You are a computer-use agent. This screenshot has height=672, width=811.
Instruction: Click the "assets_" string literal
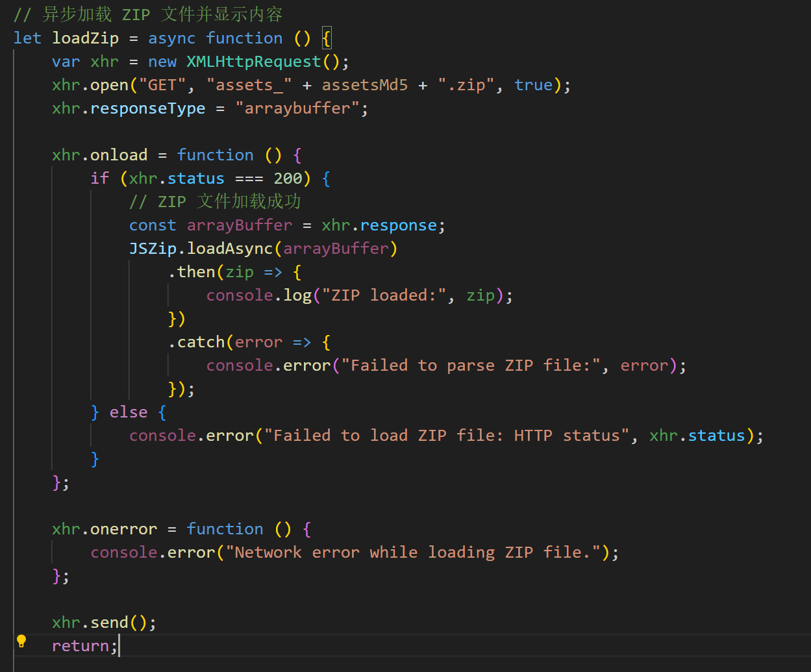coord(249,85)
